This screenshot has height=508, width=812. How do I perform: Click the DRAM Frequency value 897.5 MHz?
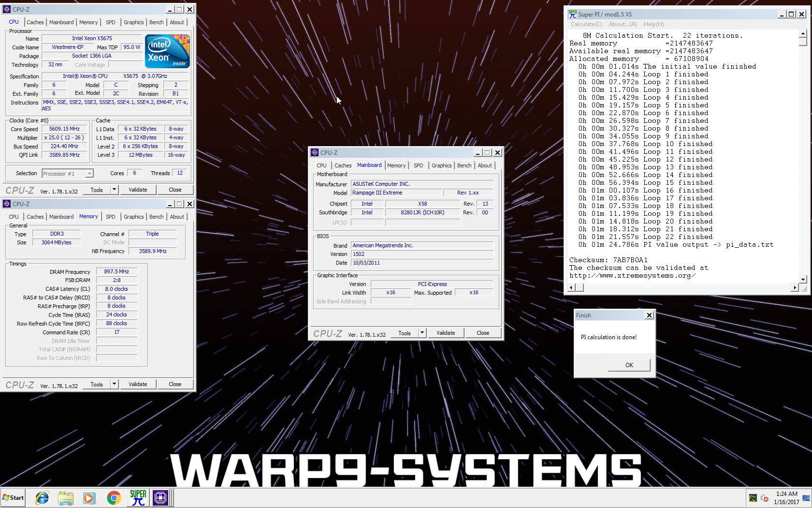click(x=116, y=271)
